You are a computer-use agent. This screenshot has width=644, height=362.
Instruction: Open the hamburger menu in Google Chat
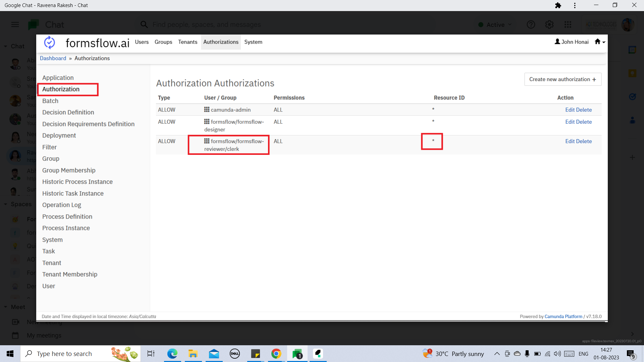click(x=15, y=24)
